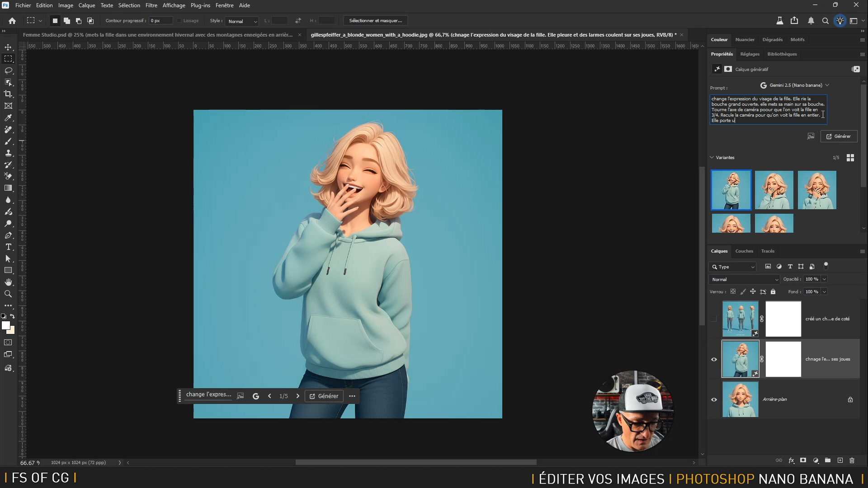The height and width of the screenshot is (488, 868).
Task: Toggle lock transparent pixels
Action: coord(733,291)
